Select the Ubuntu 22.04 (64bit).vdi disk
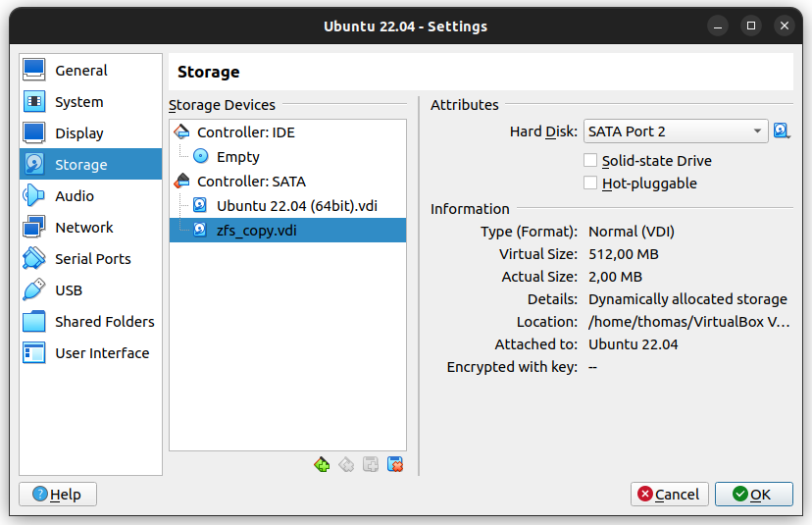 coord(296,206)
